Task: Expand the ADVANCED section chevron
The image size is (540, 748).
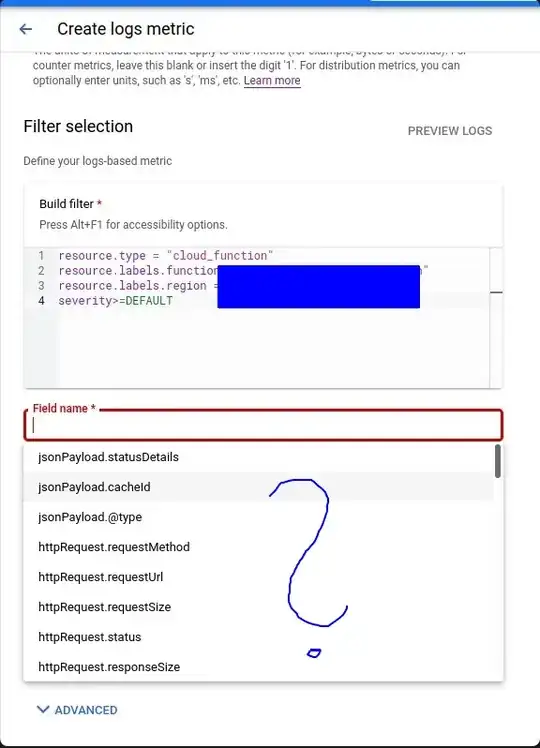Action: pos(43,709)
